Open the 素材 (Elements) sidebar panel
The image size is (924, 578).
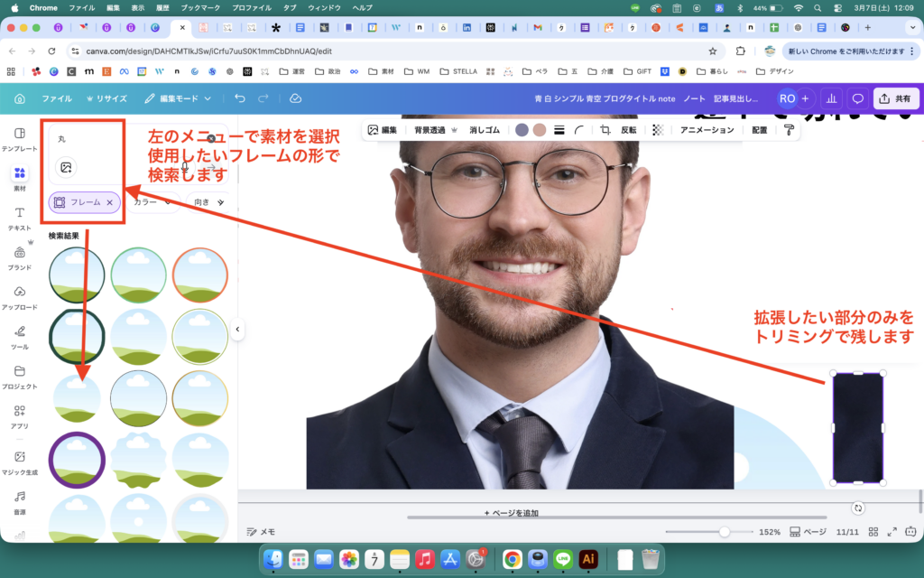(x=20, y=177)
